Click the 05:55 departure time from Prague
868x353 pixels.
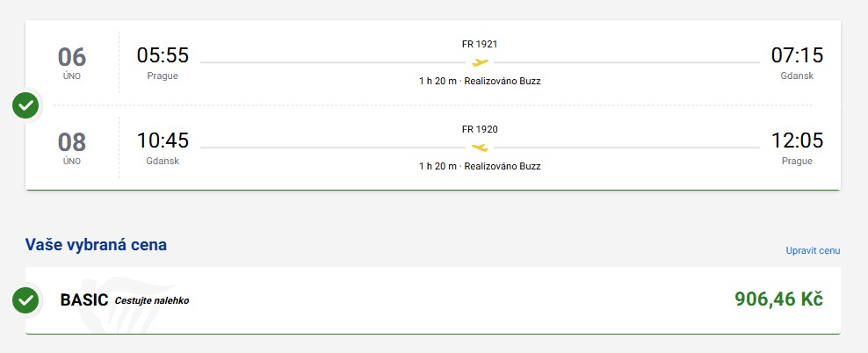pos(163,55)
